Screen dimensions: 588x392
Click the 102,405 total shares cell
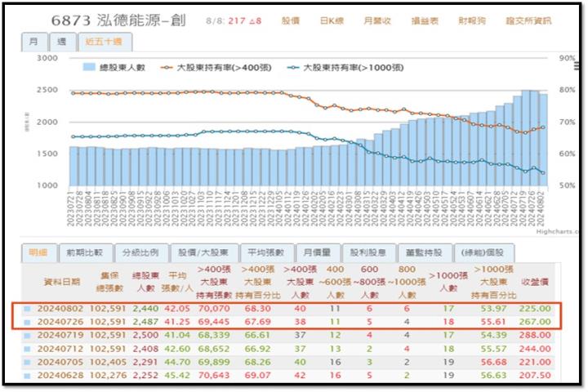(x=108, y=363)
